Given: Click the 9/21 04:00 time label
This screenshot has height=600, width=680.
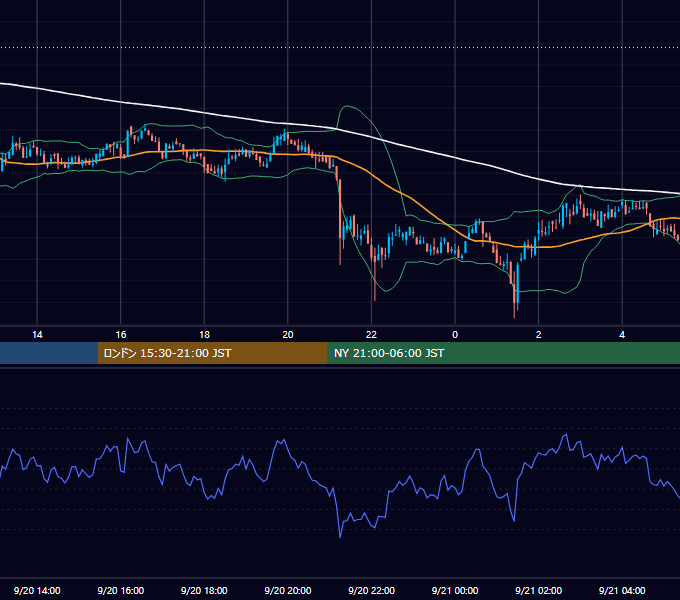Looking at the screenshot, I should click(622, 590).
